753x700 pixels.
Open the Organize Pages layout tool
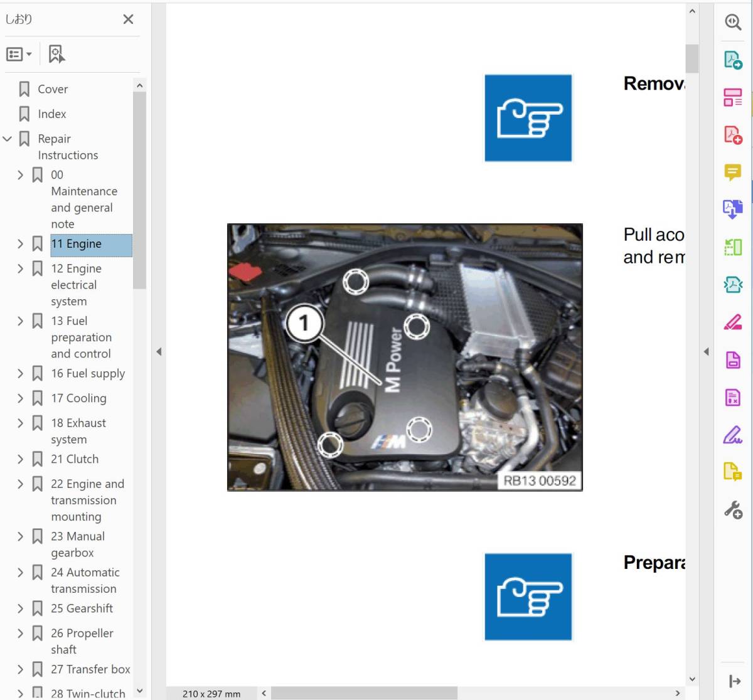pos(733,97)
